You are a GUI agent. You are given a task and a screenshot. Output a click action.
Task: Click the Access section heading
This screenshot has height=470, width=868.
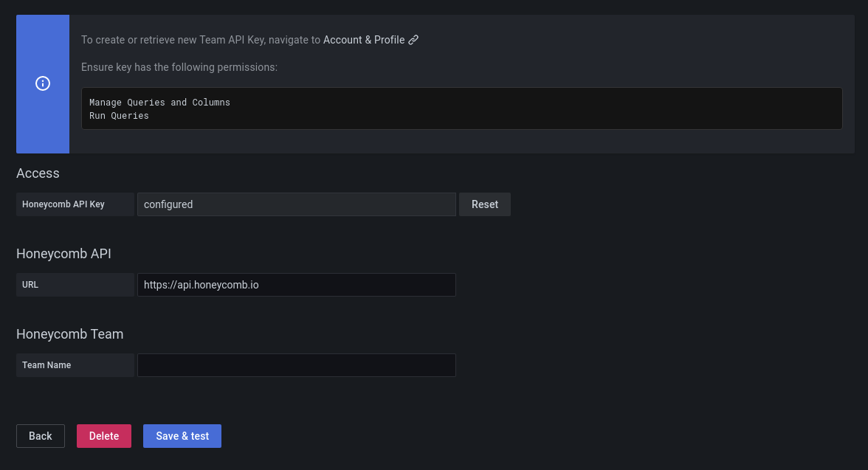38,173
